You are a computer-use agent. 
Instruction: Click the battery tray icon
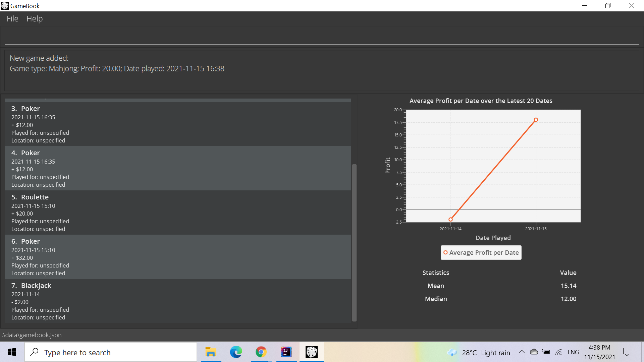point(546,352)
